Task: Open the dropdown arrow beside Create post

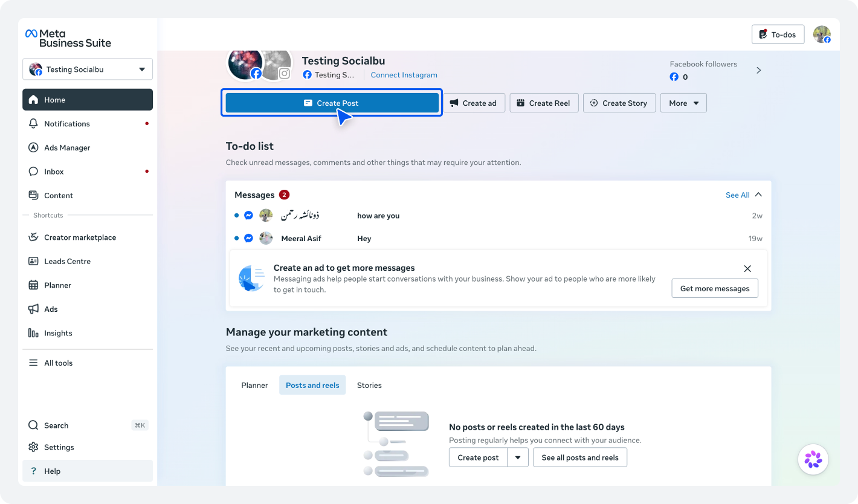Action: click(x=518, y=457)
